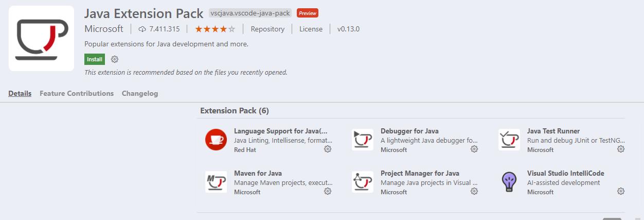Switch to the Changelog tab

coord(140,93)
